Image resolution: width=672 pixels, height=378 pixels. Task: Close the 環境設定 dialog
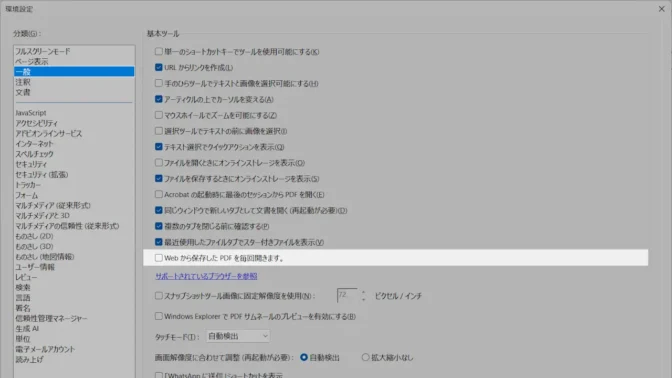pyautogui.click(x=662, y=9)
